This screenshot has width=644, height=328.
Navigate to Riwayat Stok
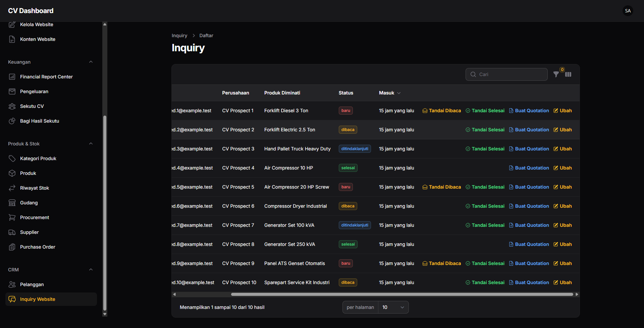click(35, 188)
